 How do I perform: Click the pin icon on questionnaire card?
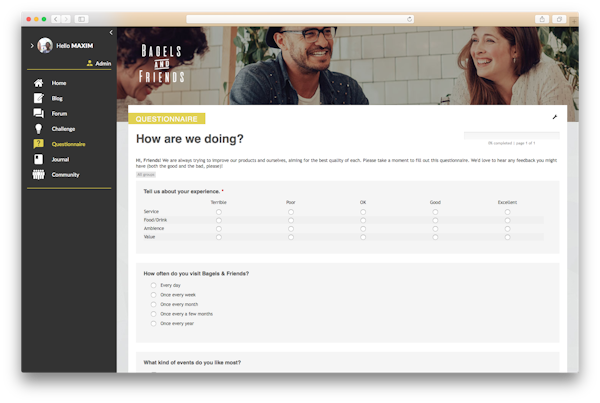(x=554, y=117)
